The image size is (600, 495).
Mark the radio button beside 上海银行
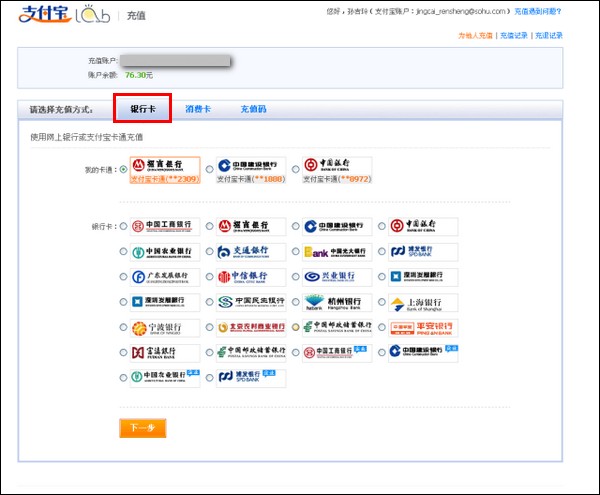[382, 302]
